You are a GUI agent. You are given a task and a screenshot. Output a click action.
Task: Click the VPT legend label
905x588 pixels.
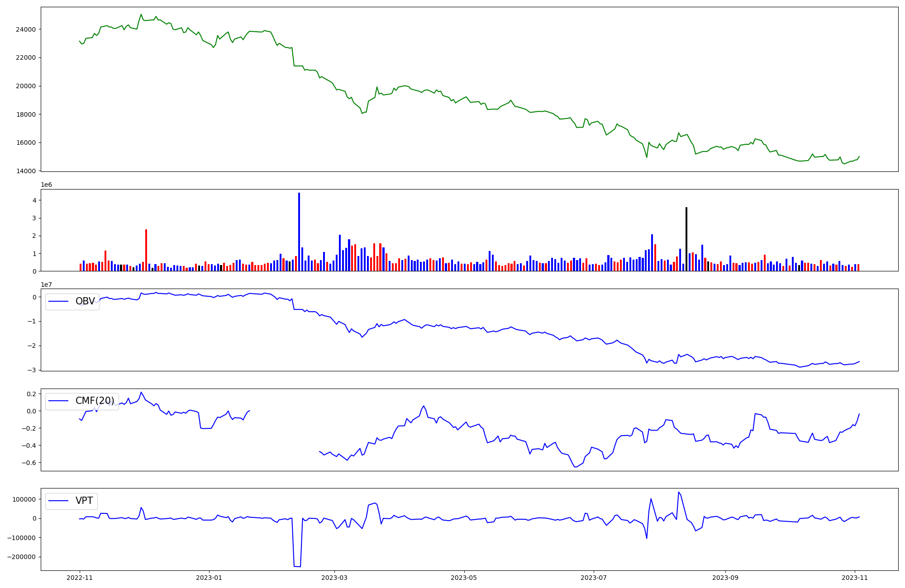[x=84, y=501]
